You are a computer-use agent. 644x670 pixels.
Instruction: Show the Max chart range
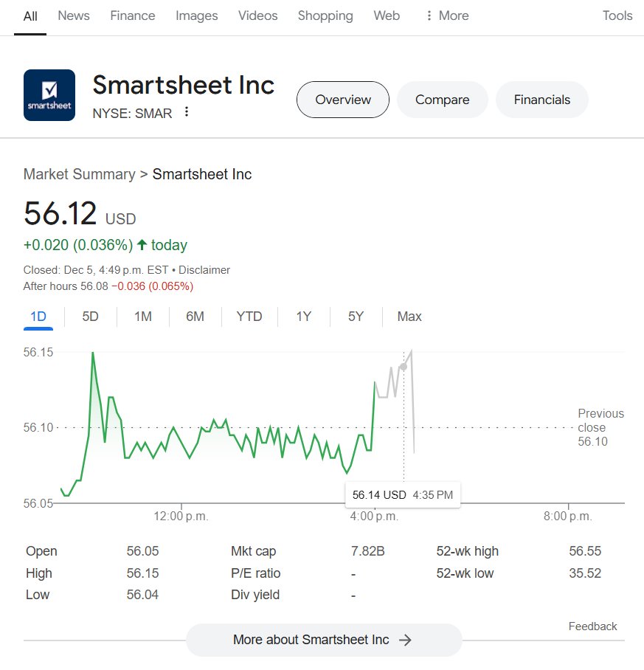pyautogui.click(x=409, y=317)
